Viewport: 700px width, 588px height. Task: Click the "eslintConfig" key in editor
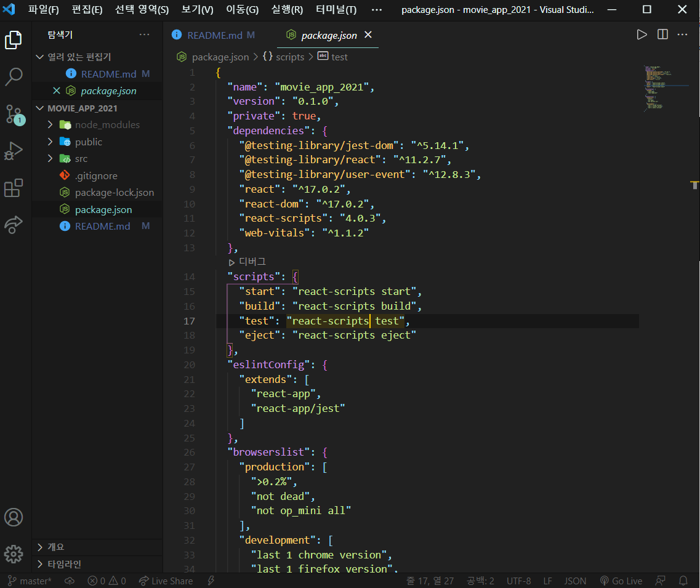(269, 364)
